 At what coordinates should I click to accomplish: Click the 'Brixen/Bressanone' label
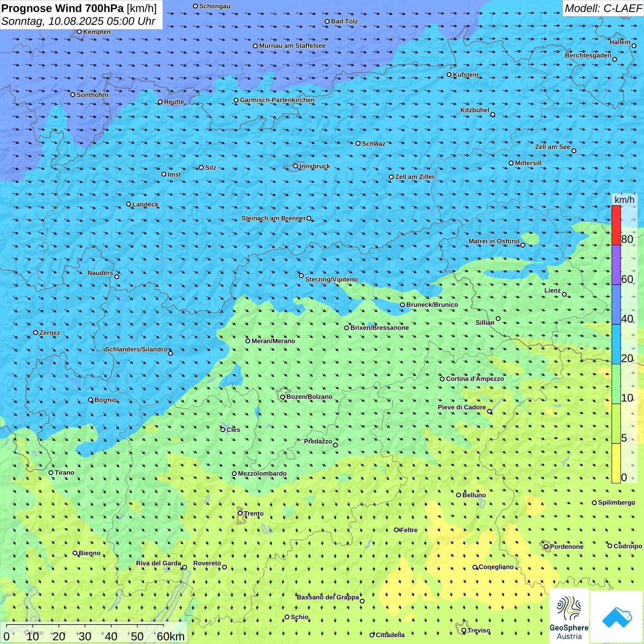380,328
